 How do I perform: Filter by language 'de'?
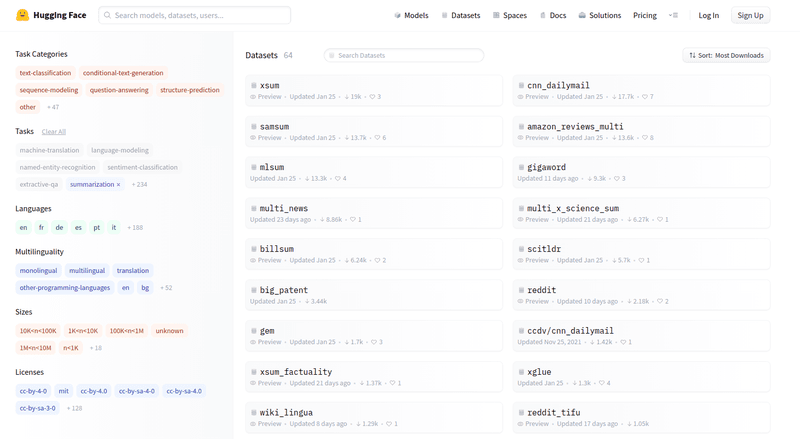pyautogui.click(x=59, y=228)
